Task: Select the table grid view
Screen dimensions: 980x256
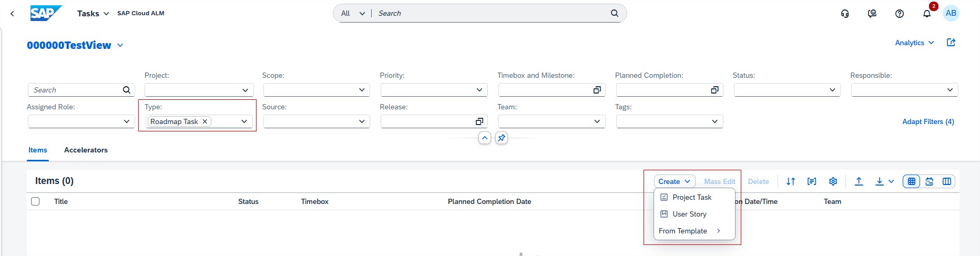Action: (912, 181)
